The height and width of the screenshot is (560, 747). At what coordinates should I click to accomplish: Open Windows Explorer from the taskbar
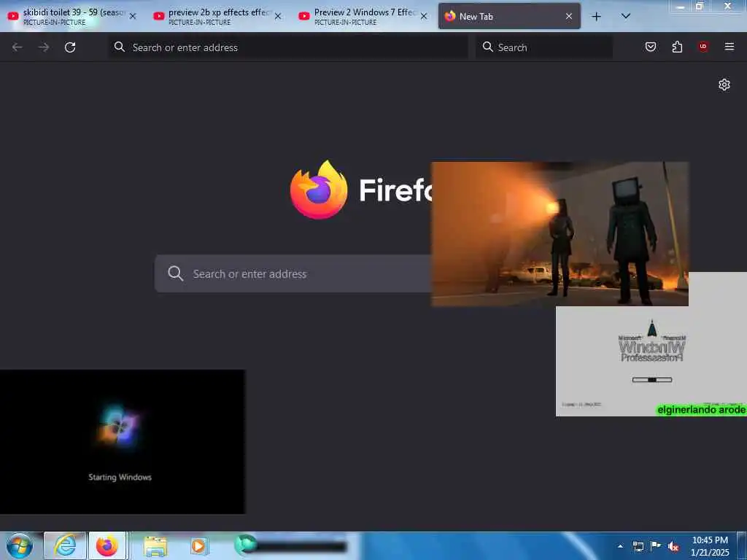(155, 546)
